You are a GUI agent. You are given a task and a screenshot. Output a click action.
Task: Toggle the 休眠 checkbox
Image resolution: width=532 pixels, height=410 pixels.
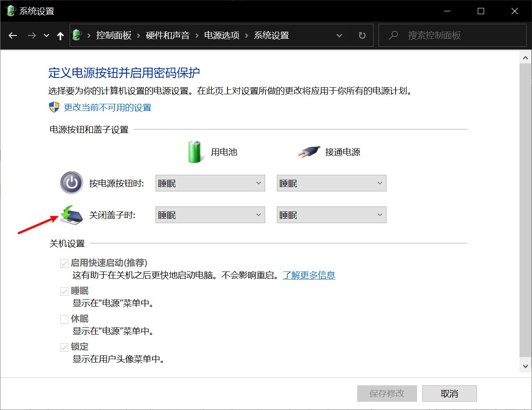(x=64, y=319)
